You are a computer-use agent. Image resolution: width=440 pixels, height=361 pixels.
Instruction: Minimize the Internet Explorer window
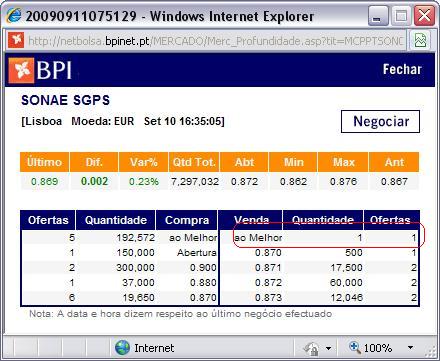click(x=378, y=16)
